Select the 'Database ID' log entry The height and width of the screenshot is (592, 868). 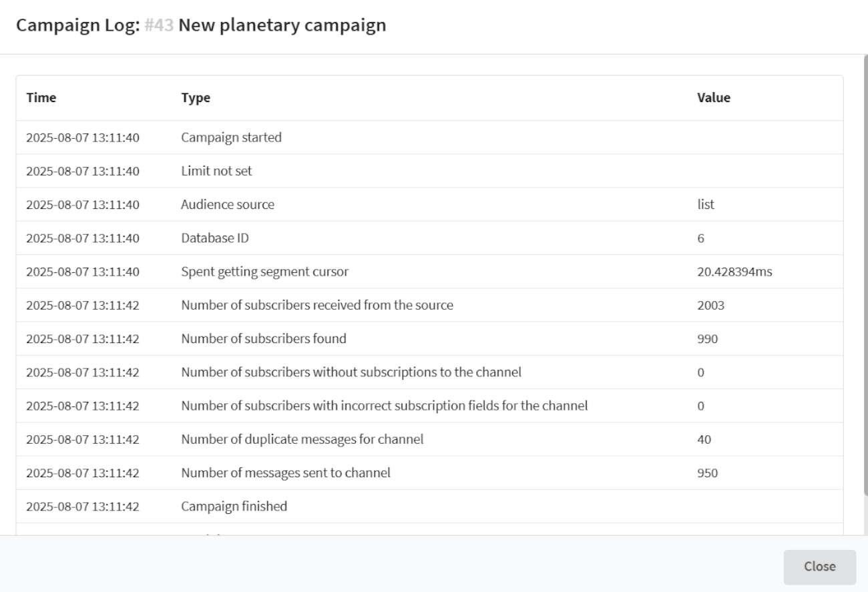215,238
